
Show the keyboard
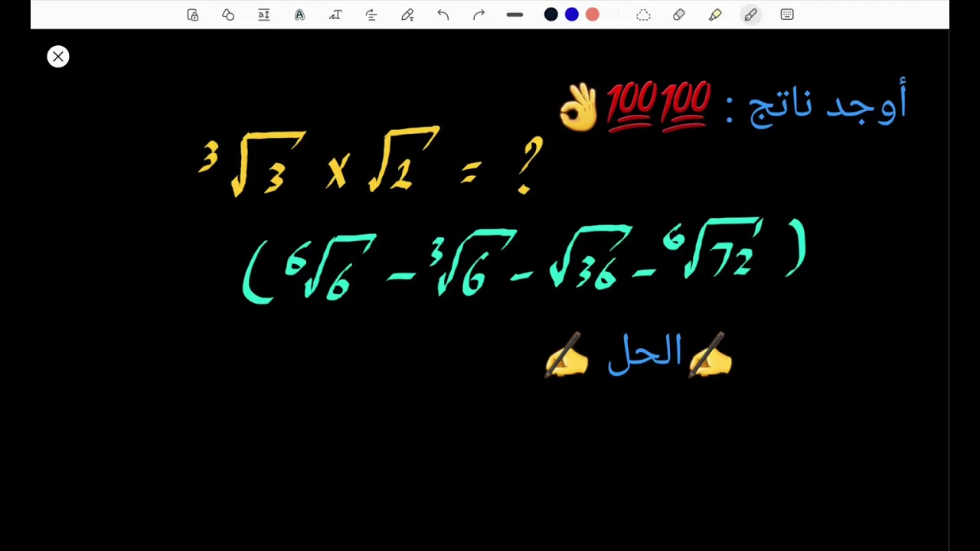(x=787, y=15)
